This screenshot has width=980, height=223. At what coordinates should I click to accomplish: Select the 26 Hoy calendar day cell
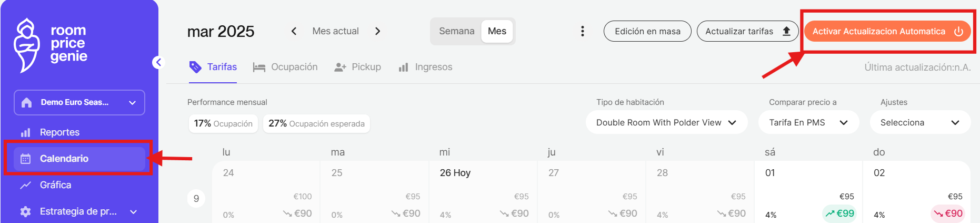point(483,192)
